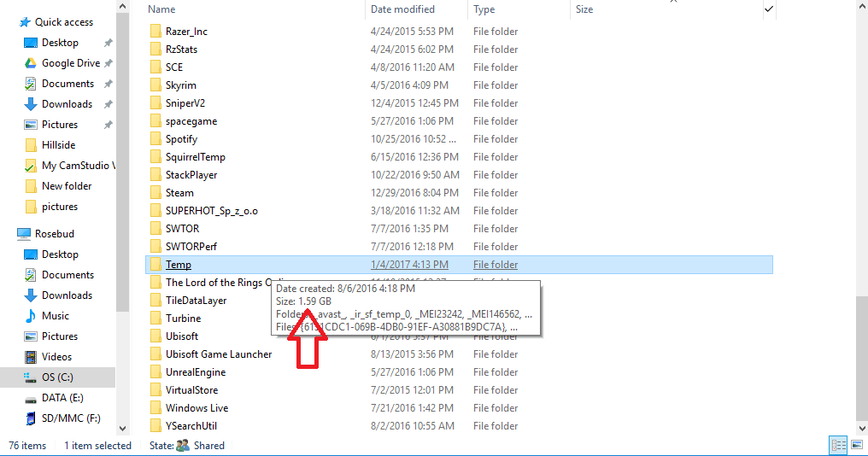Click the highlighted Temp folder name

coord(179,265)
